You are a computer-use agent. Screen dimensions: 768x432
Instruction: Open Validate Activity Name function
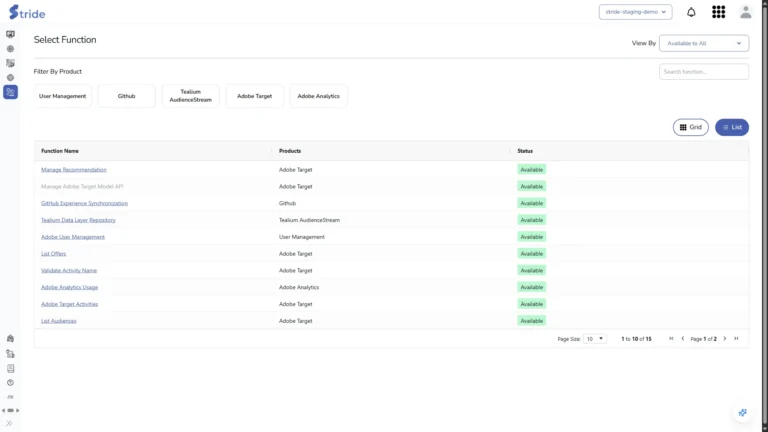[69, 270]
